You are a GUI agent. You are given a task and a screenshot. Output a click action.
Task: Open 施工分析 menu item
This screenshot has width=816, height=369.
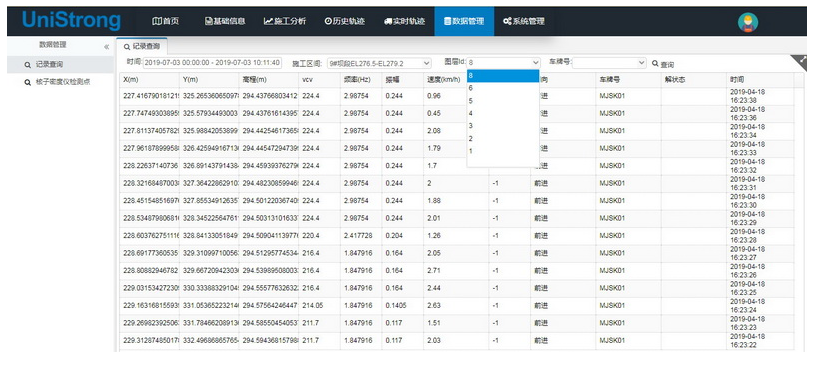(x=285, y=21)
